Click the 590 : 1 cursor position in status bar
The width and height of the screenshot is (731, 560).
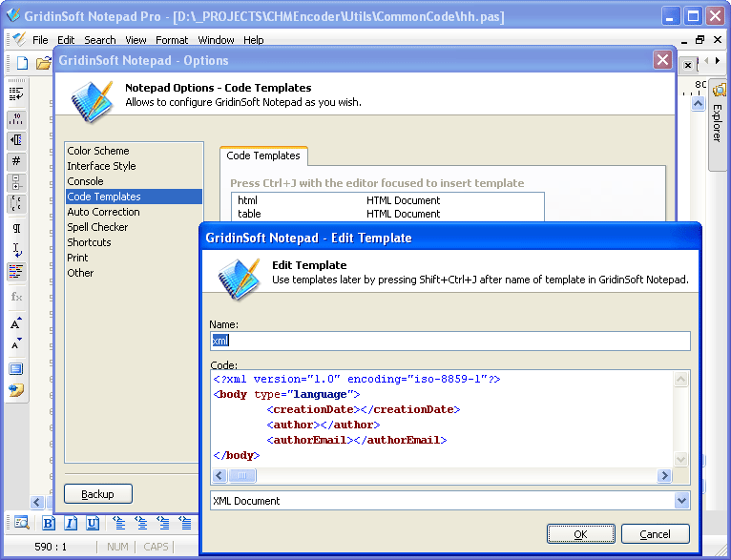coord(51,547)
